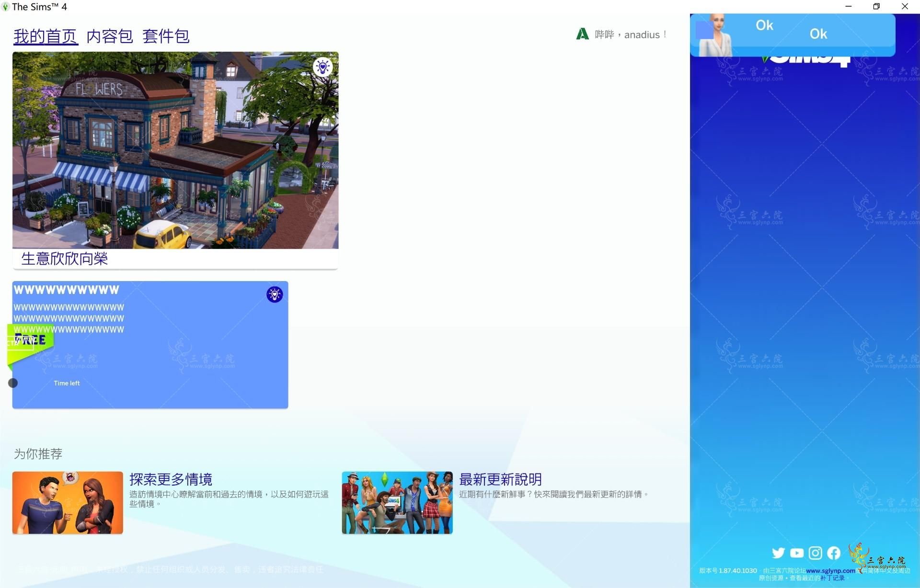This screenshot has height=588, width=920.
Task: Click the 为你推荐 section heading
Action: 38,453
